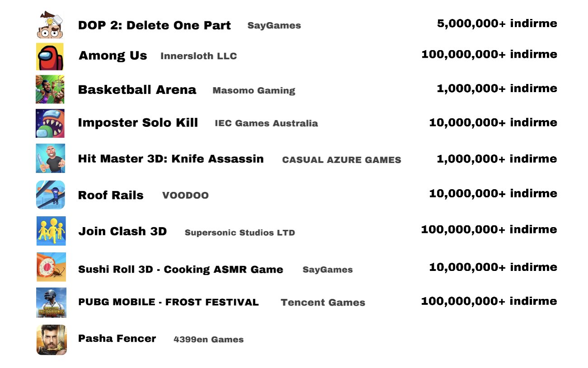This screenshot has width=588, height=368.
Task: Click the Imposter Solo Kill icon
Action: 50,123
